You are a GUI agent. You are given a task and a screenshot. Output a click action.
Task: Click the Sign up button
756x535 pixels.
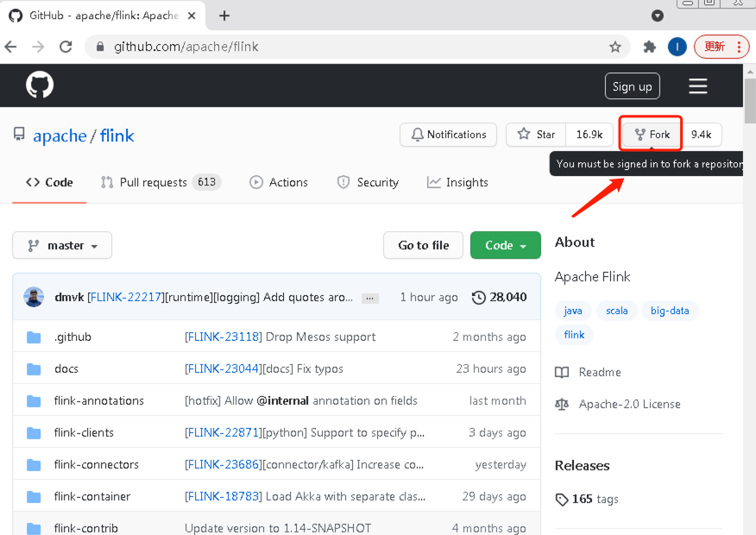pos(632,86)
